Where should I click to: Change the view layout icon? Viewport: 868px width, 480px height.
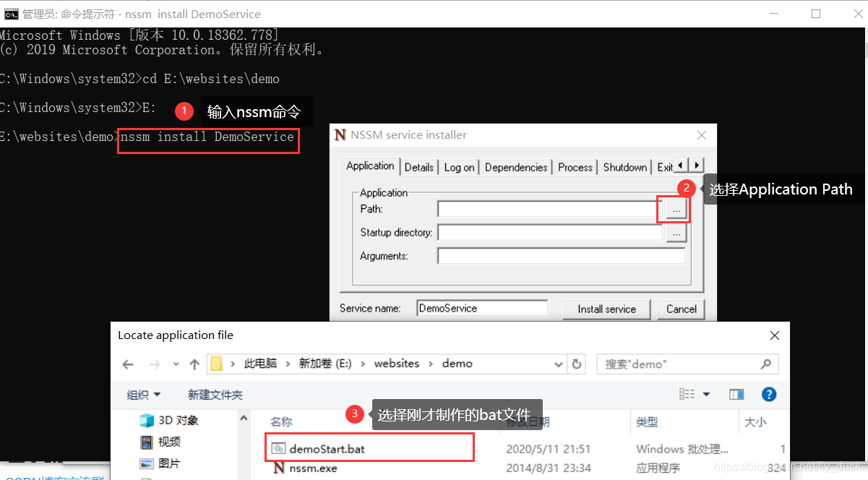(687, 395)
